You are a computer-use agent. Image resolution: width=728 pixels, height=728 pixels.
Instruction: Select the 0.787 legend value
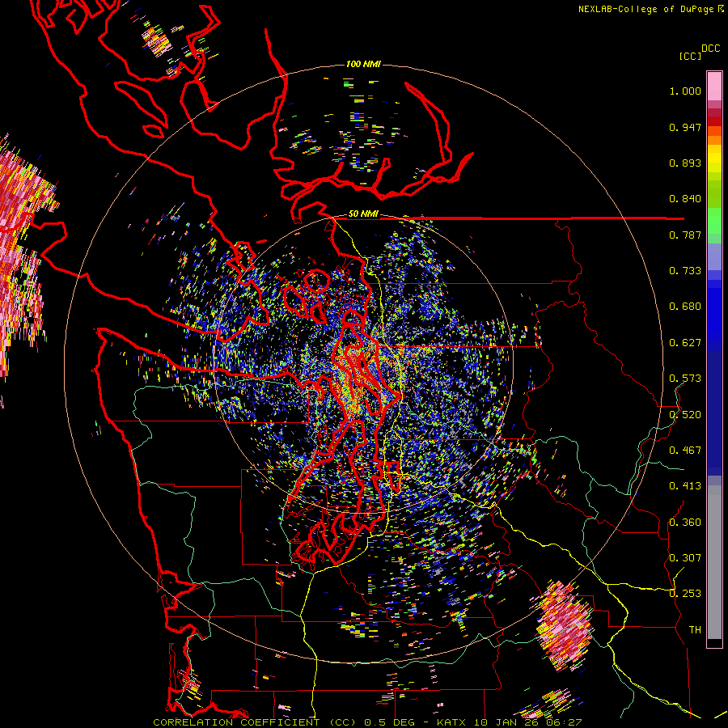[x=685, y=235]
